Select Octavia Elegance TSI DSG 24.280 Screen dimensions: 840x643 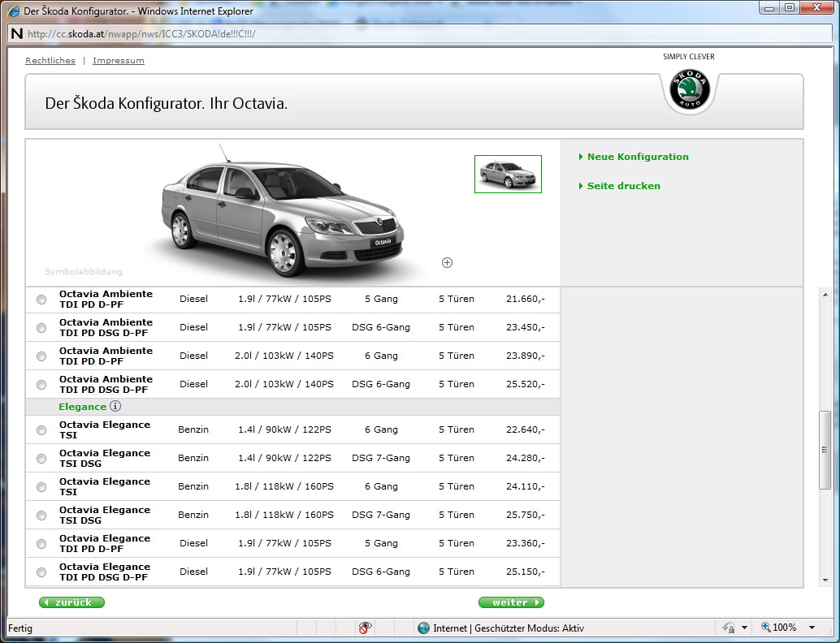click(x=41, y=459)
